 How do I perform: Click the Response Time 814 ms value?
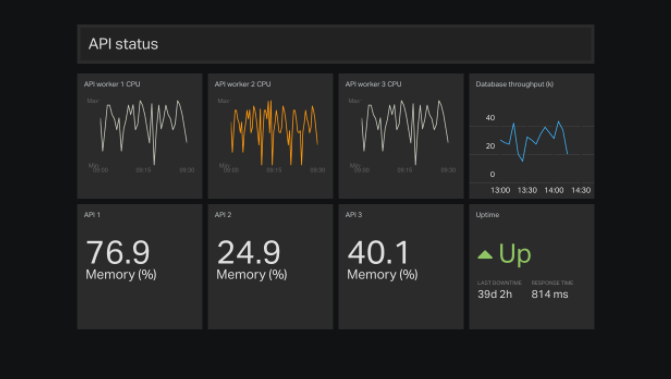pos(550,294)
